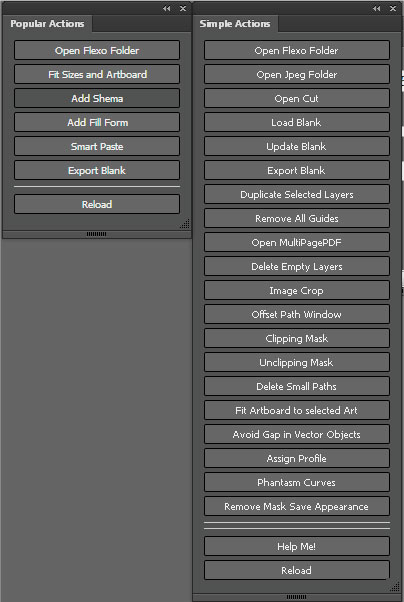This screenshot has height=602, width=404.
Task: Click Open Flexo Folder in Simple Actions
Action: point(297,50)
